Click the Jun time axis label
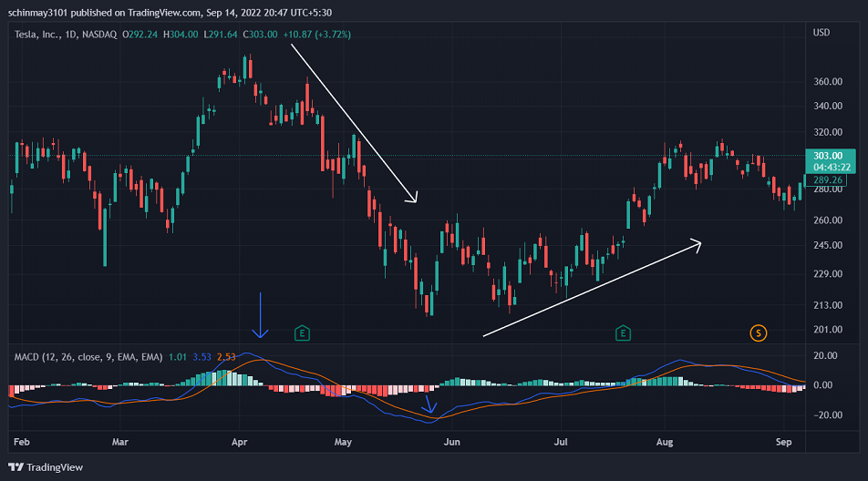 pos(451,443)
